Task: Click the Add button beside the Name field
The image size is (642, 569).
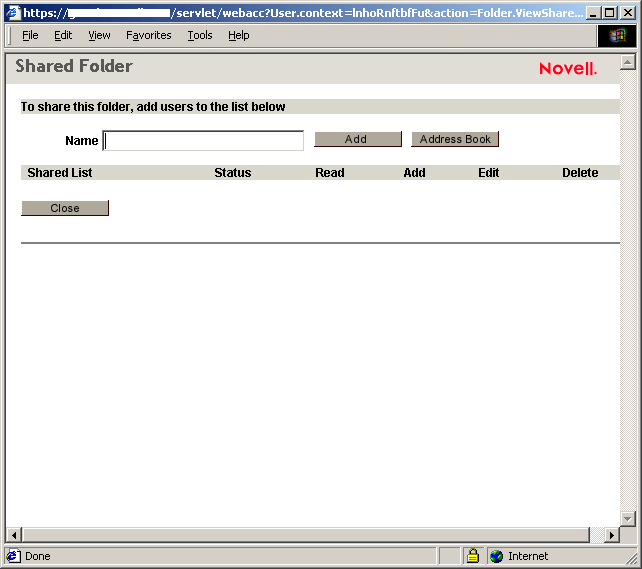Action: coord(358,139)
